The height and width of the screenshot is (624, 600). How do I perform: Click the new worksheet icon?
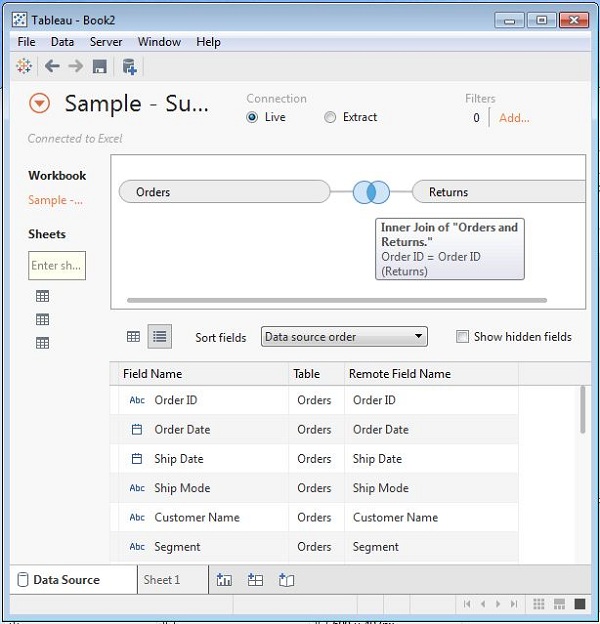pyautogui.click(x=224, y=580)
